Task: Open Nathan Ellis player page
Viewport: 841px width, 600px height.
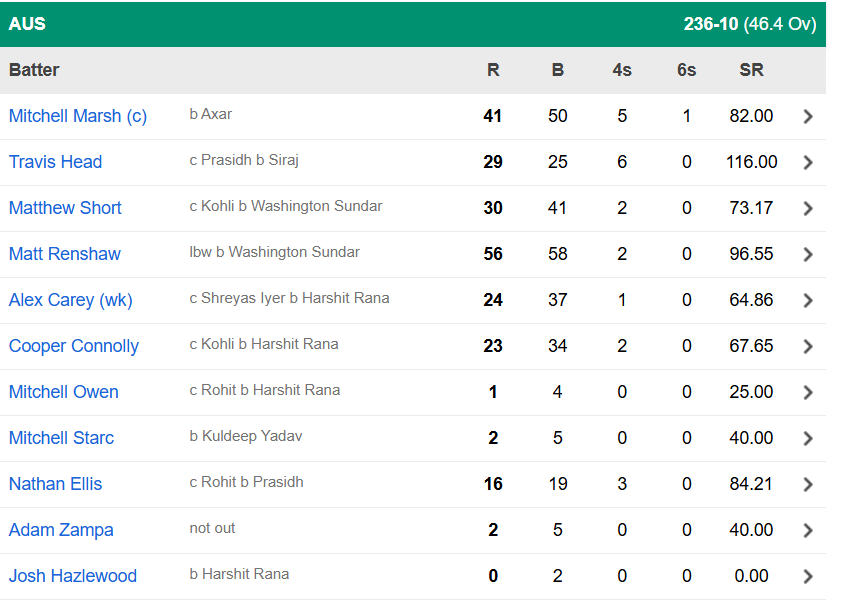Action: (56, 484)
